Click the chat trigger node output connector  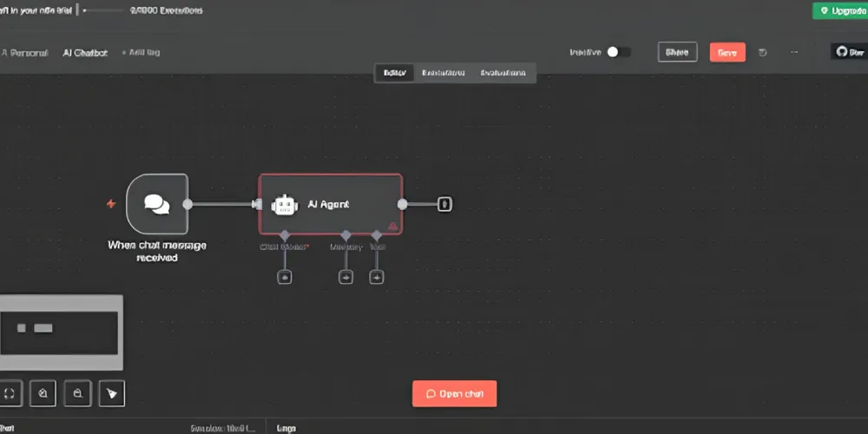coord(187,204)
